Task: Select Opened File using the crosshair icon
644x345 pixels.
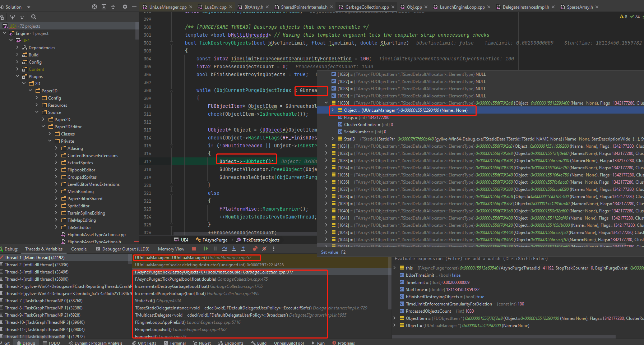Action: pyautogui.click(x=94, y=7)
